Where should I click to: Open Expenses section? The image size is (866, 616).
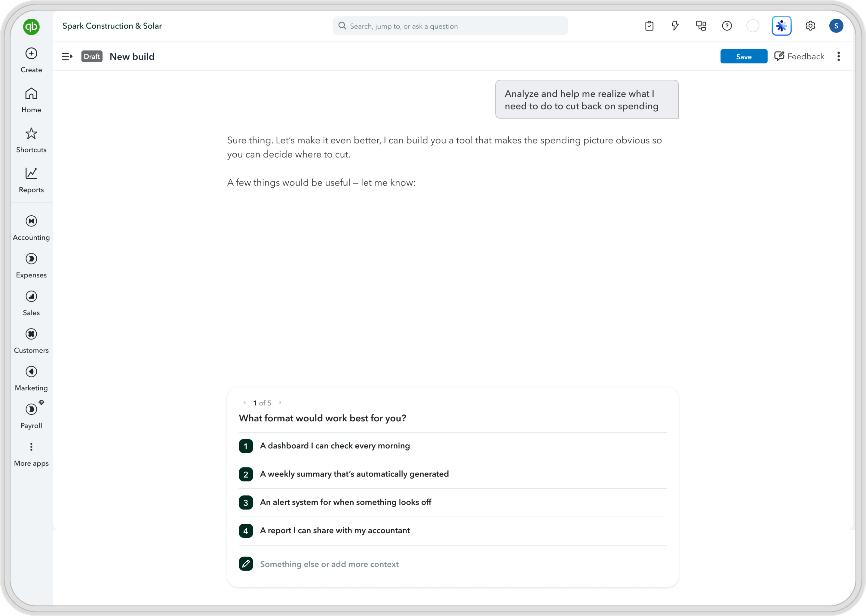[31, 266]
